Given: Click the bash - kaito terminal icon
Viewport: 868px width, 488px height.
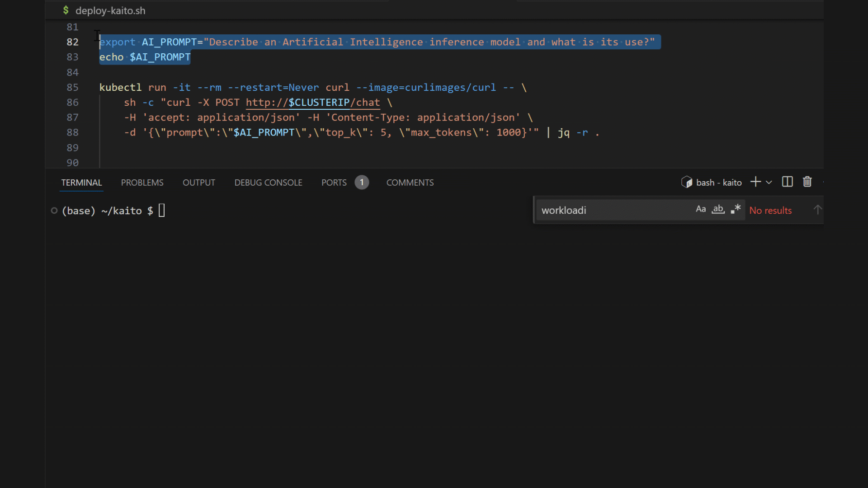Looking at the screenshot, I should [x=687, y=182].
